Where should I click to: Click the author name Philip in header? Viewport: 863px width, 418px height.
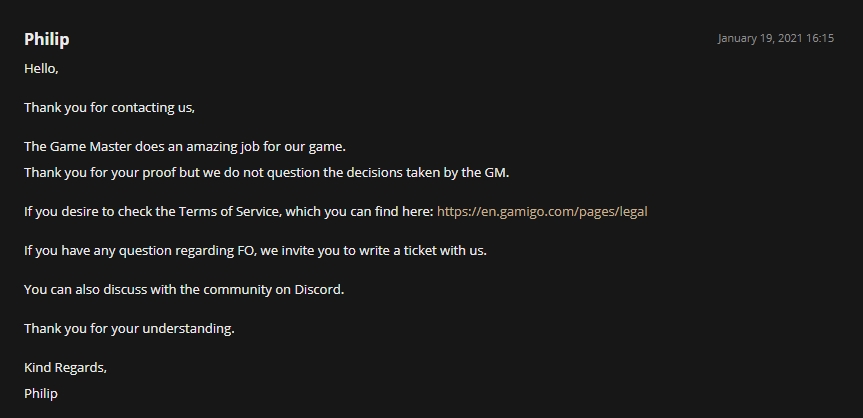[46, 39]
